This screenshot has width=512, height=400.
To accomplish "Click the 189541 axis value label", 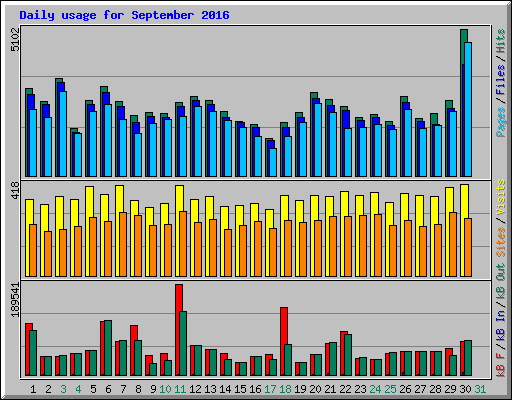I will pyautogui.click(x=15, y=299).
